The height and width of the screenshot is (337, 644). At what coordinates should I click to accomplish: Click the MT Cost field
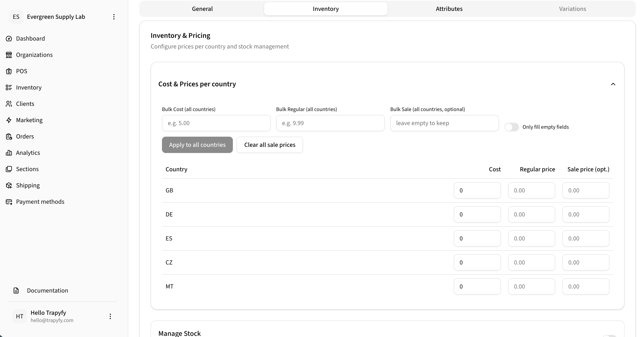coord(477,286)
